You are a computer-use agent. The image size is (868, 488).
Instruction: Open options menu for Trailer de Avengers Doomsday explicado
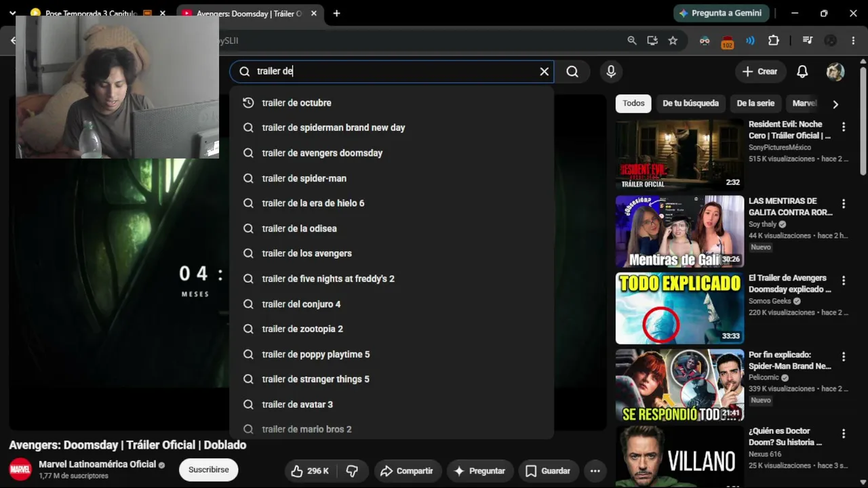(x=844, y=281)
